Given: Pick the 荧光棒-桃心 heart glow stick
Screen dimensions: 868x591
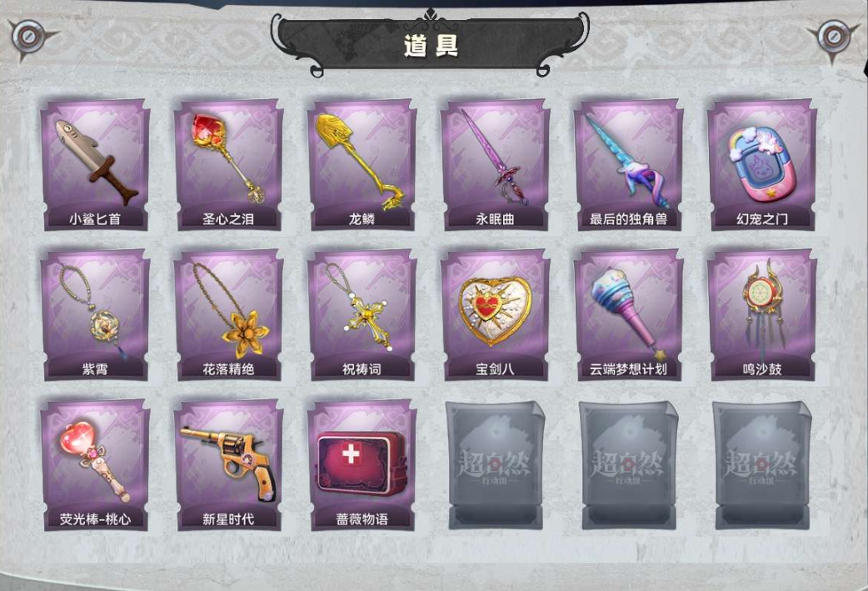Looking at the screenshot, I should pos(95,464).
